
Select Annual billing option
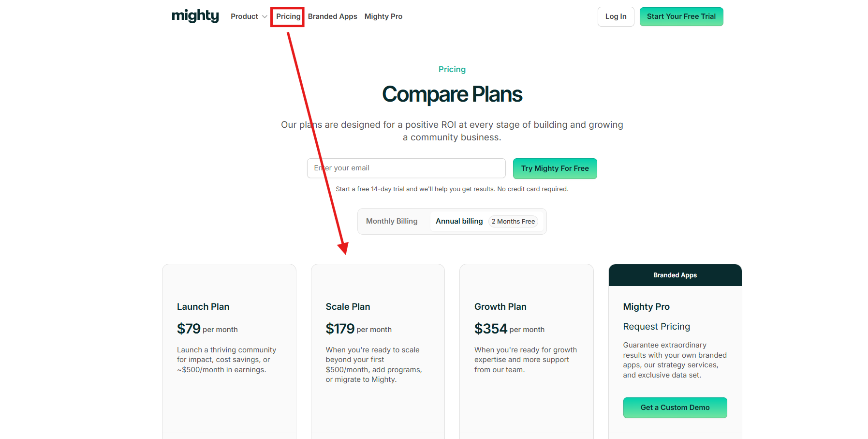click(458, 221)
